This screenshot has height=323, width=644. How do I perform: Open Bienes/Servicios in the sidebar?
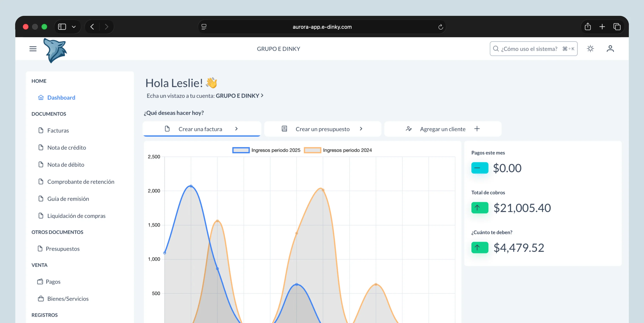coord(68,299)
